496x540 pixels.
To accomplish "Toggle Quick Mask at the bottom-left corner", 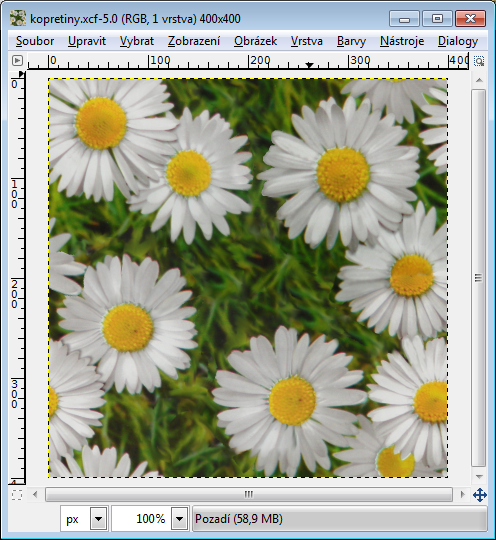I will 17,495.
